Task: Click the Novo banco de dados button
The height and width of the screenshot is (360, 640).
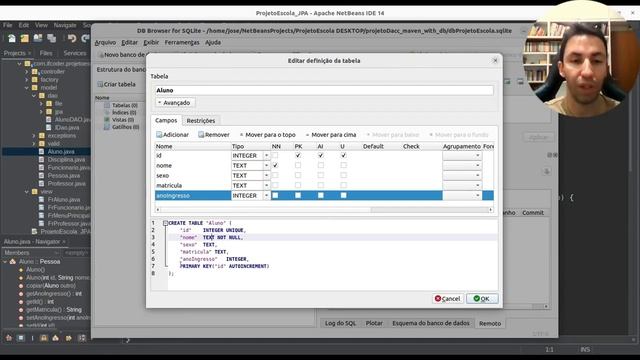Action: (122, 55)
